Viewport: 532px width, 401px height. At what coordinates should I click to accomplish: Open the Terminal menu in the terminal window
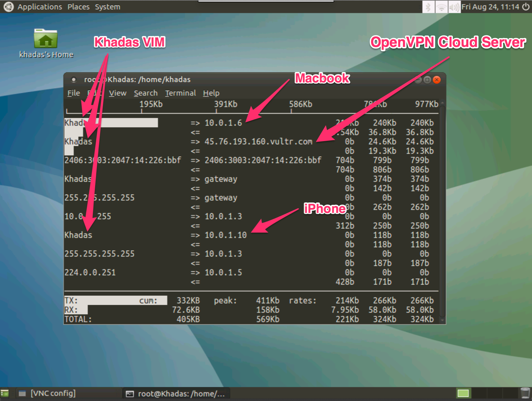click(180, 93)
